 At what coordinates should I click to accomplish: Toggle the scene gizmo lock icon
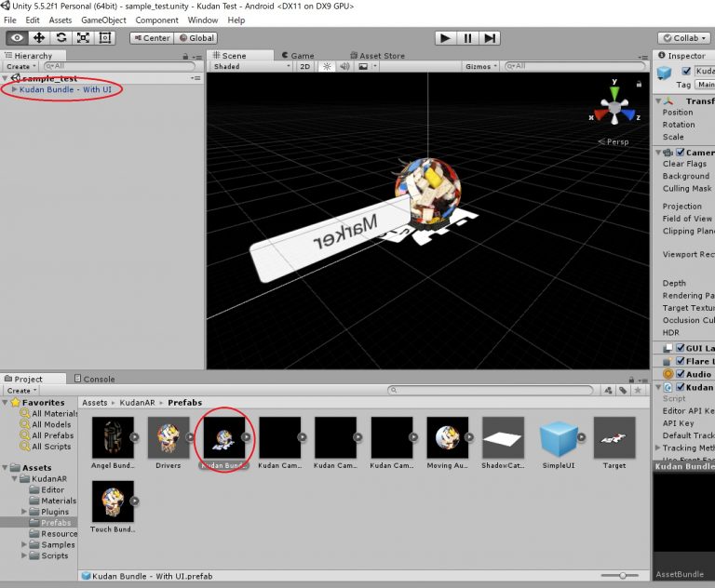639,84
